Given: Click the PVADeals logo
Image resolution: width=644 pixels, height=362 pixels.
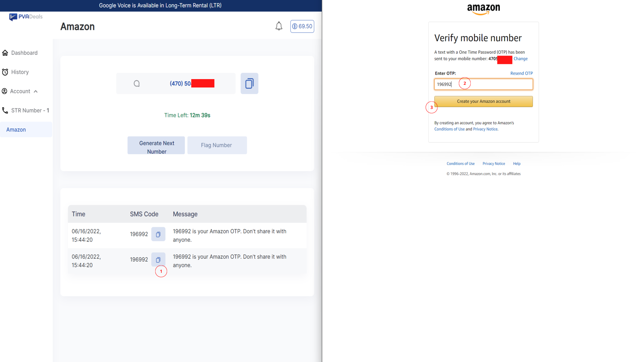Looking at the screenshot, I should 26,17.
